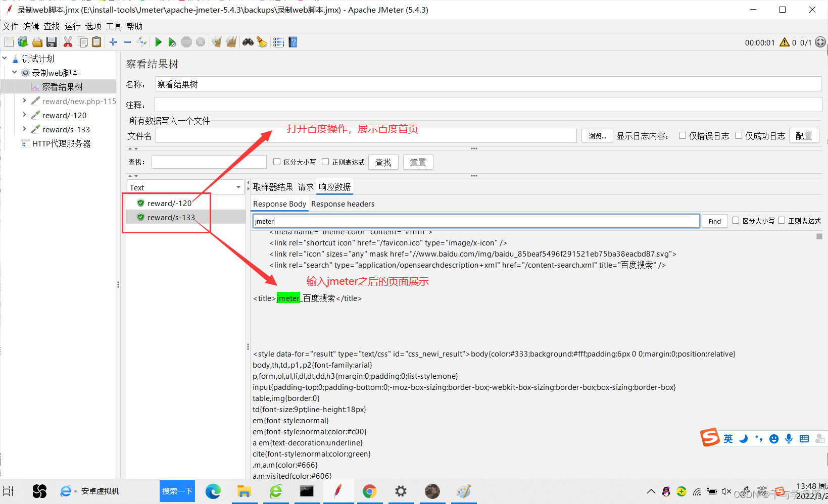Image resolution: width=828 pixels, height=504 pixels.
Task: Click the 配置 configure button
Action: (804, 136)
